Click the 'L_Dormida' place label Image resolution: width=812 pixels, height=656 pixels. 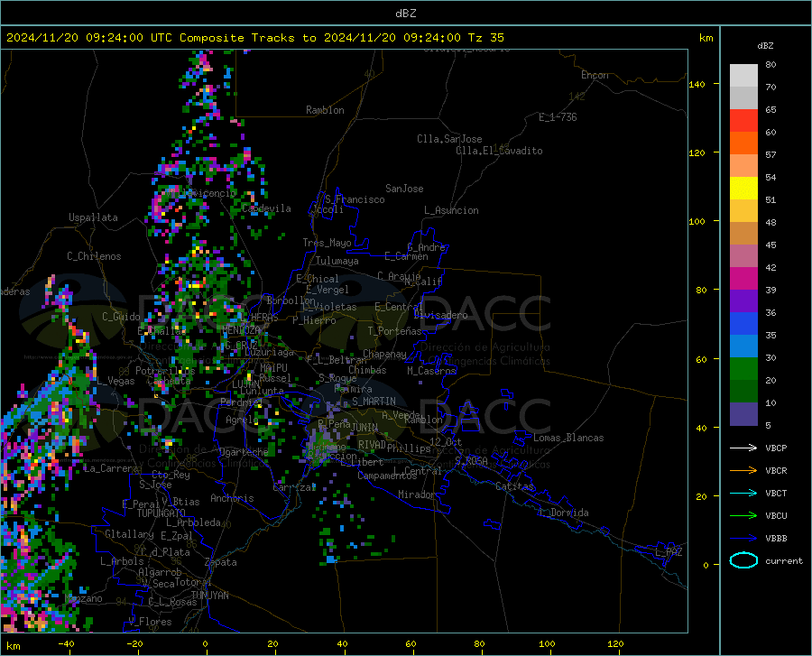click(564, 513)
